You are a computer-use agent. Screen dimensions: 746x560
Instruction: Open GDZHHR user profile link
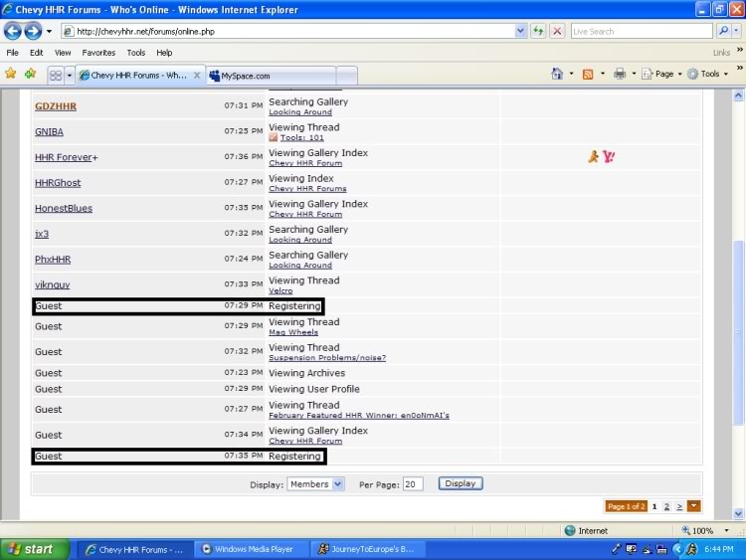(56, 106)
